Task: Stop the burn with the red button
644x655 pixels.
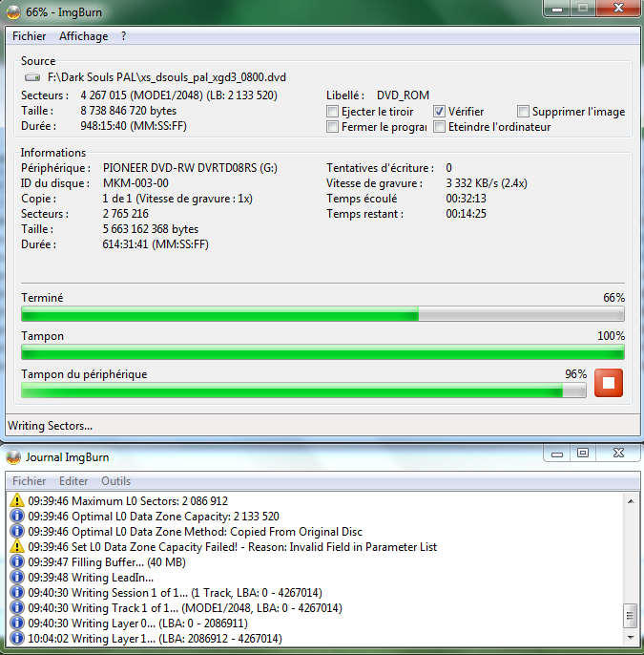Action: coord(608,383)
